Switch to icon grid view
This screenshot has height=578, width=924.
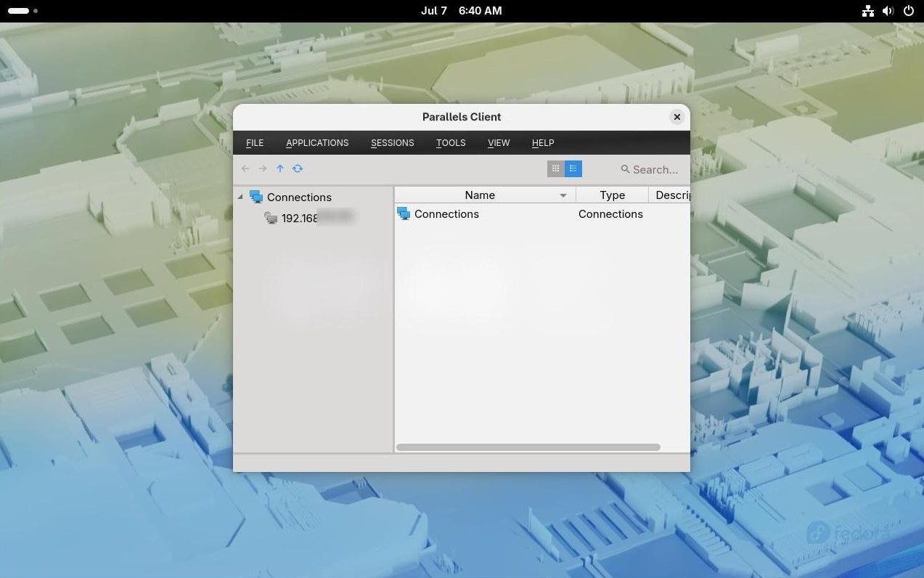[555, 168]
